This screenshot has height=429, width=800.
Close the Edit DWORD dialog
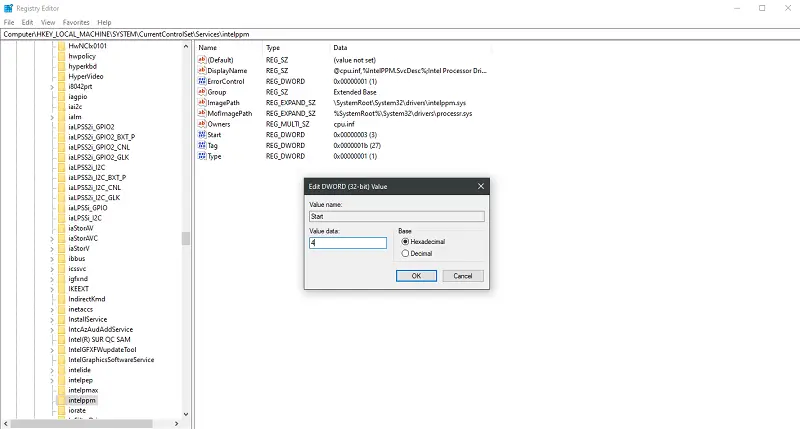481,186
